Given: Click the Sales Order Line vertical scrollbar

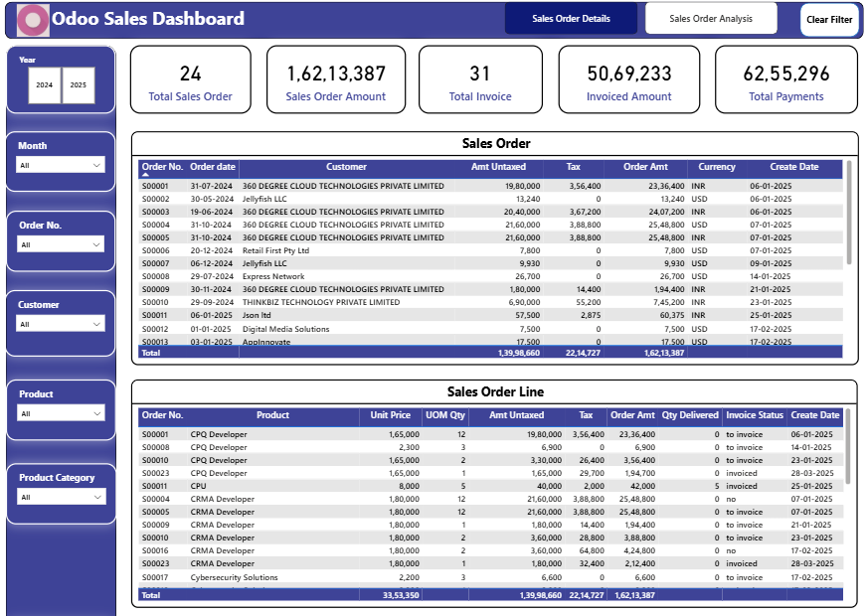Looking at the screenshot, I should pos(849,447).
